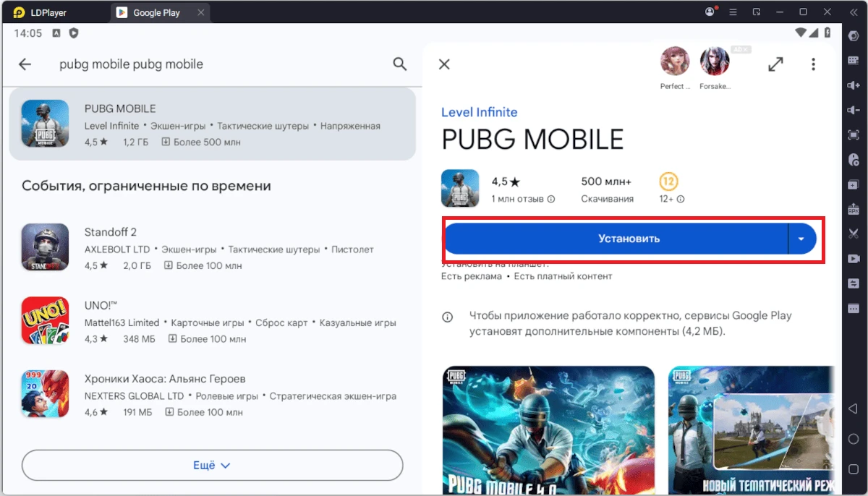Open LDPlayer settings gear in the sidebar
868x496 pixels.
pyautogui.click(x=854, y=35)
